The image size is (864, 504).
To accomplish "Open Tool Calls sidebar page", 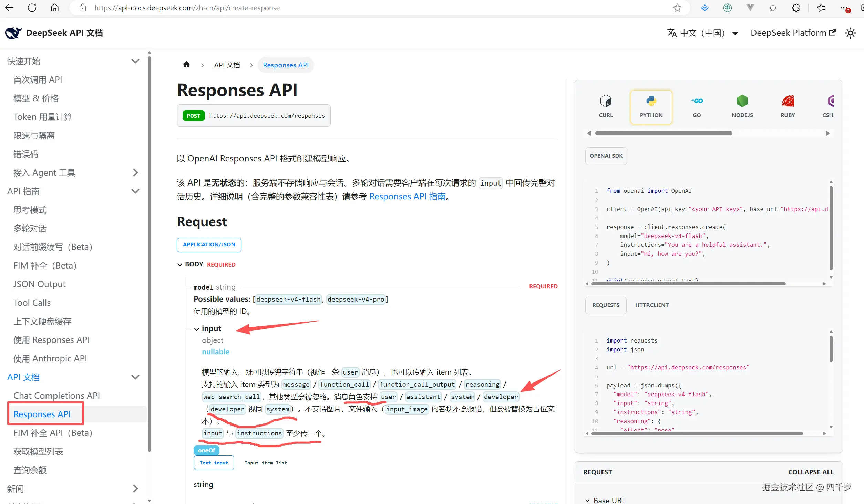I will point(32,303).
